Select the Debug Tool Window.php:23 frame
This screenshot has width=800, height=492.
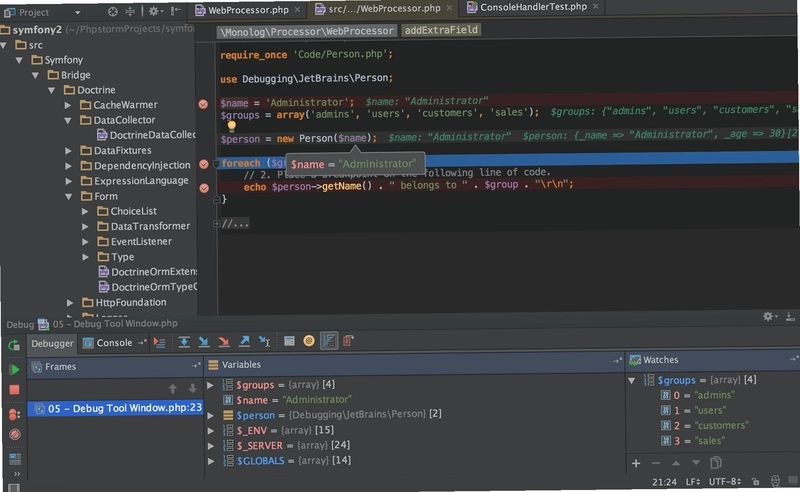pos(115,408)
